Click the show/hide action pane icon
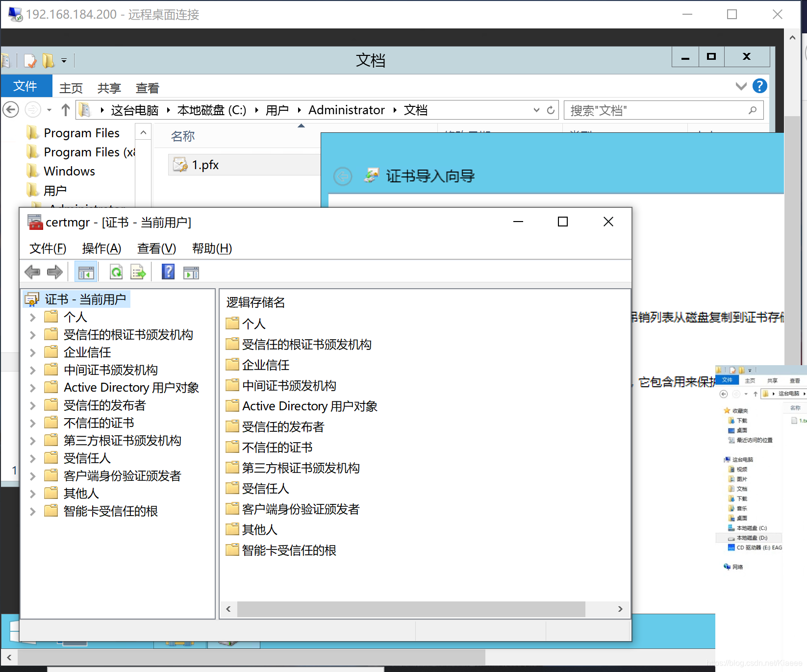The height and width of the screenshot is (672, 807). pyautogui.click(x=191, y=273)
